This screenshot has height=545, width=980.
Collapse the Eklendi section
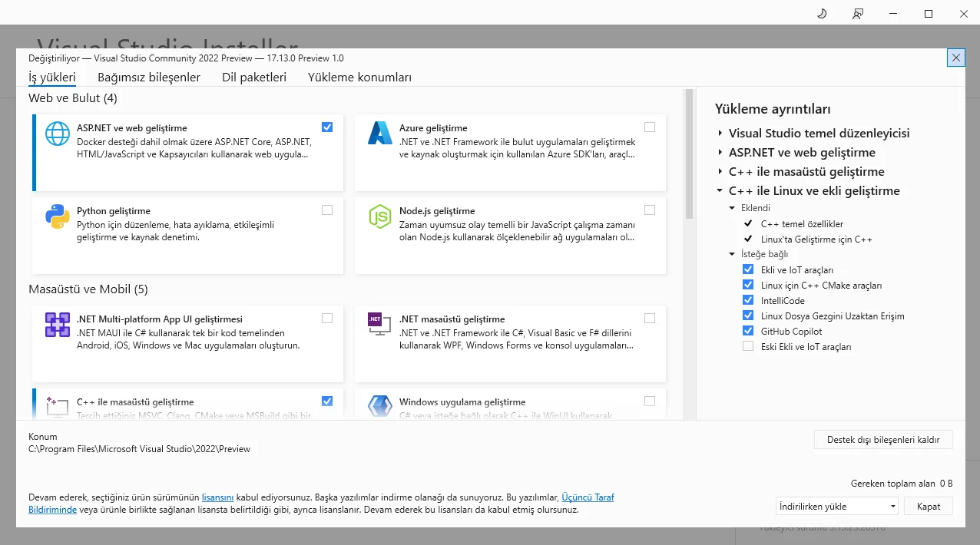[x=732, y=208]
